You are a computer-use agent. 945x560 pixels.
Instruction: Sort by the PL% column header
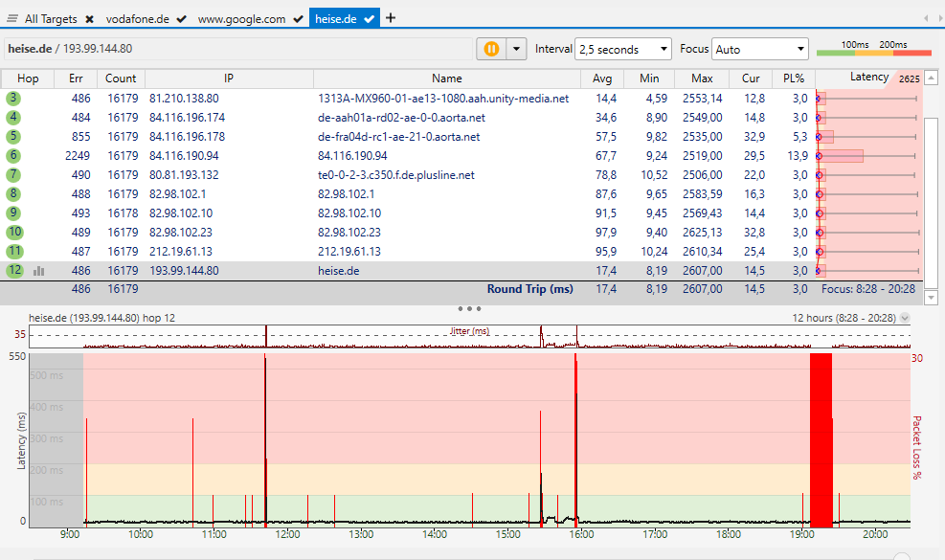(794, 78)
